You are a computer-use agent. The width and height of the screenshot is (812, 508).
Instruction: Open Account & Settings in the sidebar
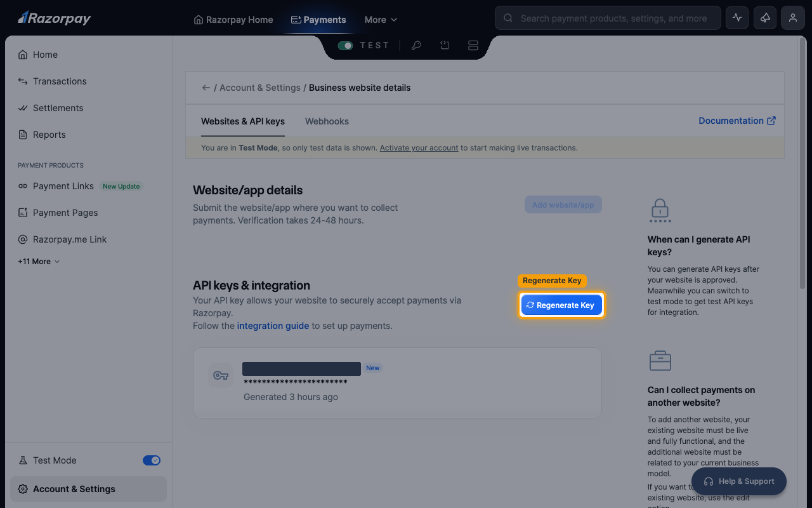click(88, 489)
